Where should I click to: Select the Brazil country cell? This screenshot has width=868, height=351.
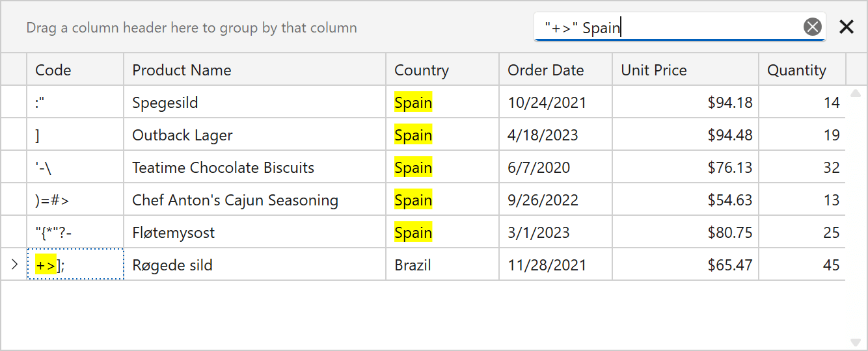tap(442, 265)
